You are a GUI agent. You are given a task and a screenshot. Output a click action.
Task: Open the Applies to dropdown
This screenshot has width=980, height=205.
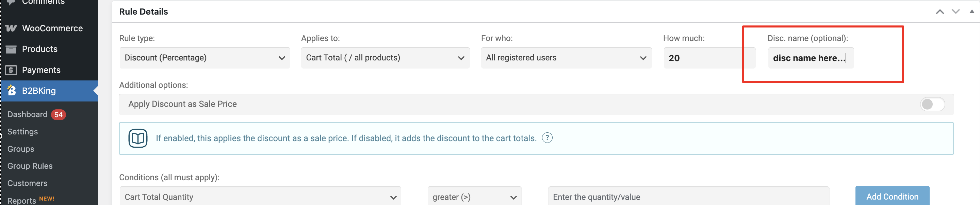[x=385, y=58]
